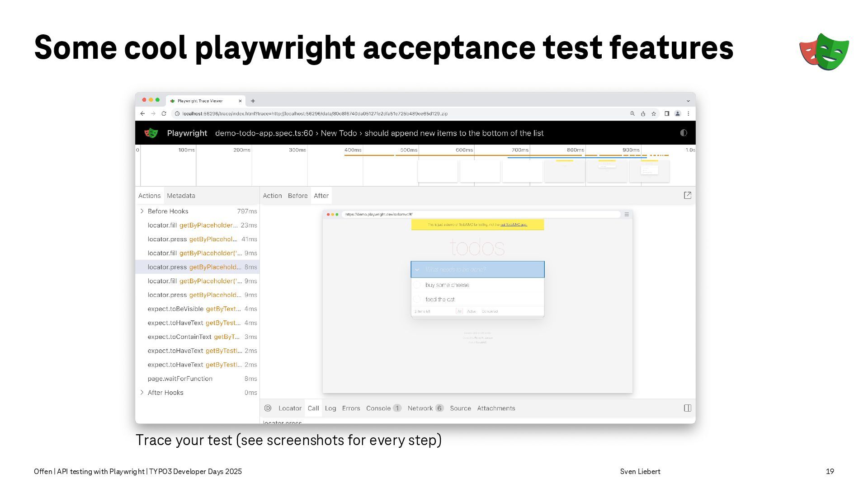Expand the Before Hooks row
The width and height of the screenshot is (868, 488).
tap(142, 211)
